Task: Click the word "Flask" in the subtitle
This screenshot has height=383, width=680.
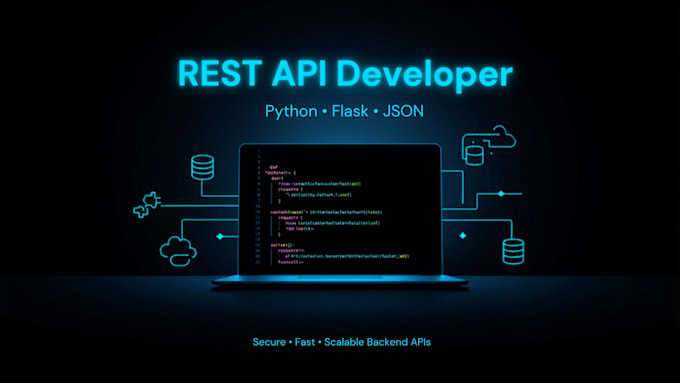Action: tap(350, 111)
